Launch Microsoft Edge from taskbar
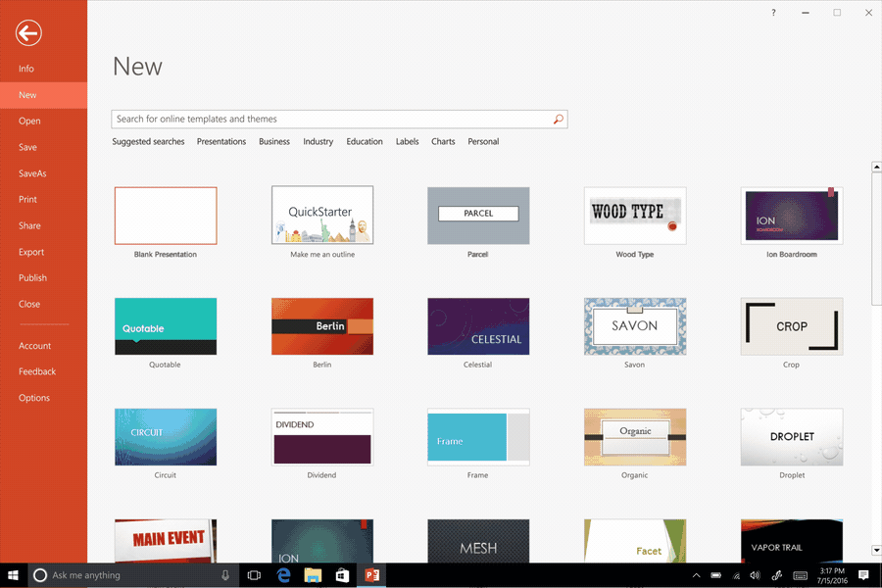 tap(284, 575)
